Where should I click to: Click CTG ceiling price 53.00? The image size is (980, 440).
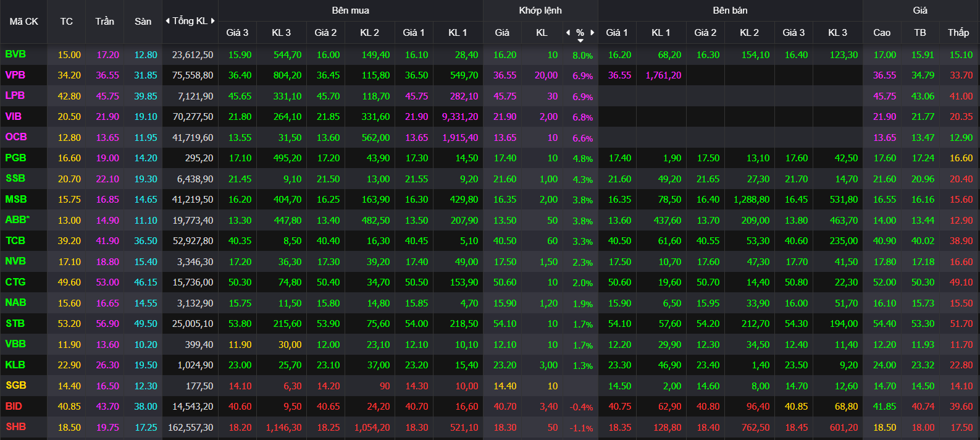107,282
